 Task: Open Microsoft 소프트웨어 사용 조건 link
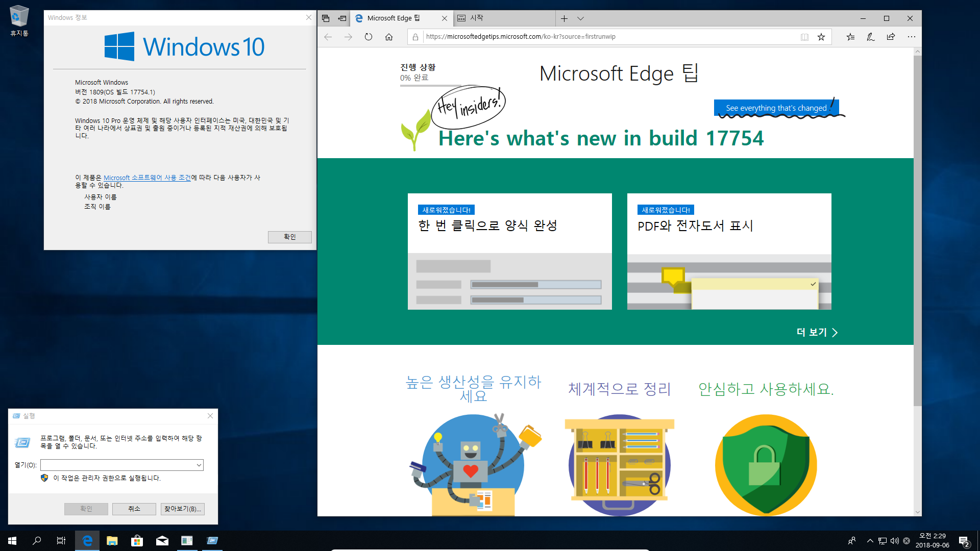[147, 178]
